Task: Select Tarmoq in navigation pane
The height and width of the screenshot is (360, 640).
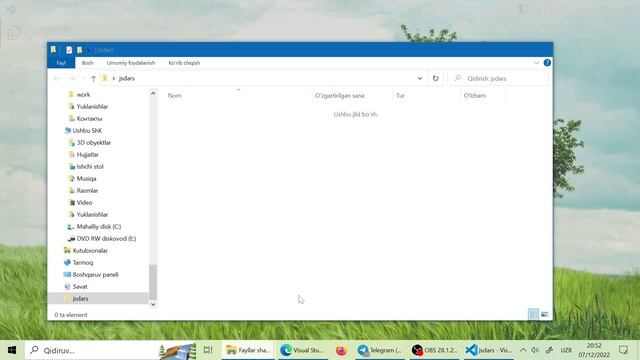Action: coord(82,262)
